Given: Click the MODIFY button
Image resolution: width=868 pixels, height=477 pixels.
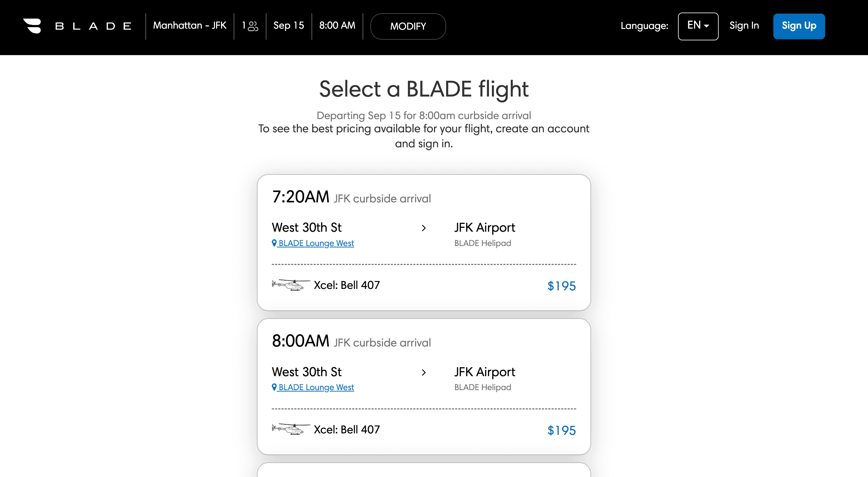Looking at the screenshot, I should [x=408, y=26].
